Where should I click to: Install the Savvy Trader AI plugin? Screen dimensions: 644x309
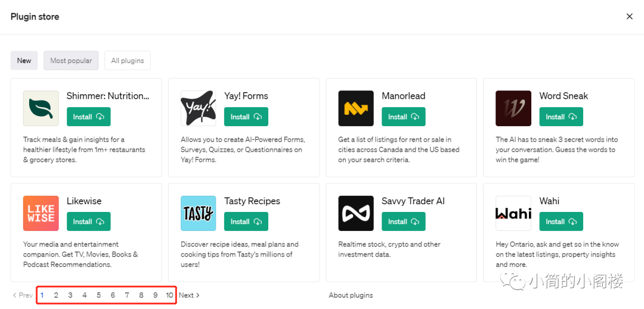403,221
